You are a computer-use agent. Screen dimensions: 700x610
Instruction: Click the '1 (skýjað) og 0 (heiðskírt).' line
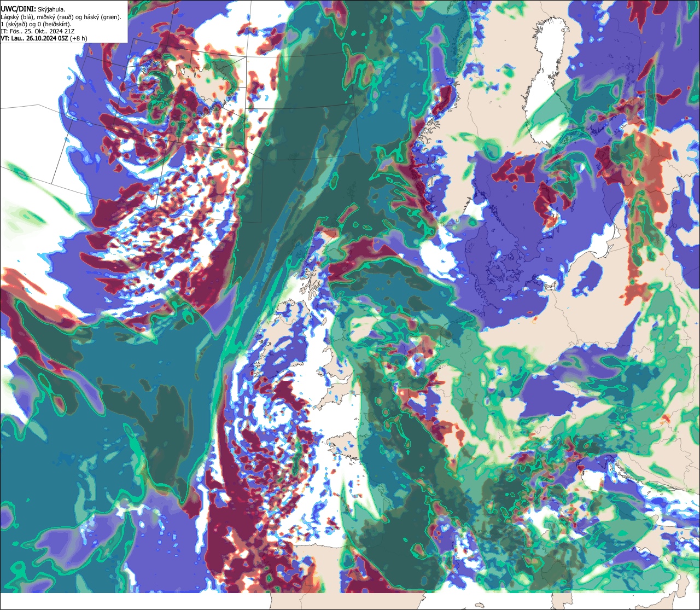[36, 24]
